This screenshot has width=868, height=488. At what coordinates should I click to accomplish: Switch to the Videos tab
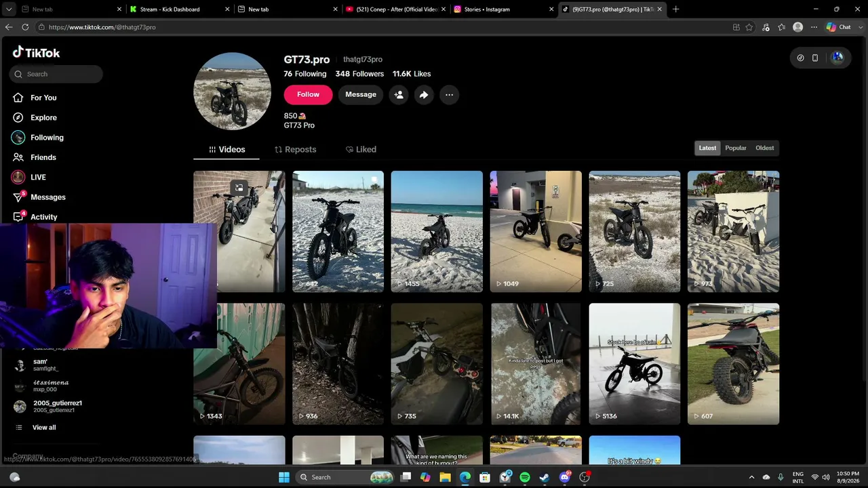pos(226,149)
